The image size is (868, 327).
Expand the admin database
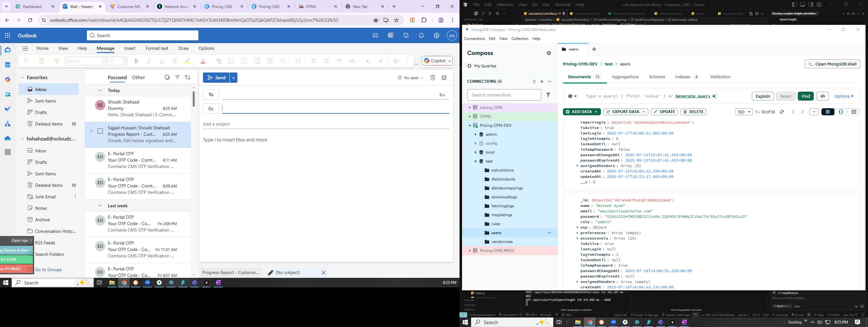475,134
